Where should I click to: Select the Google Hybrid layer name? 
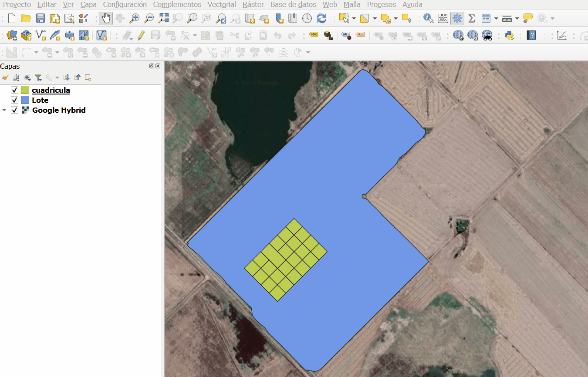tap(59, 110)
